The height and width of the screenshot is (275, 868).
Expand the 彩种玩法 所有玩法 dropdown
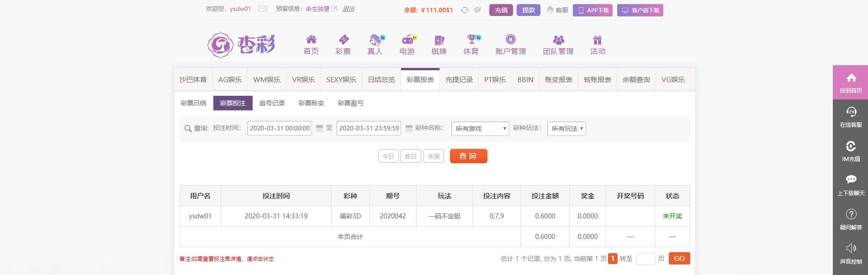[566, 129]
